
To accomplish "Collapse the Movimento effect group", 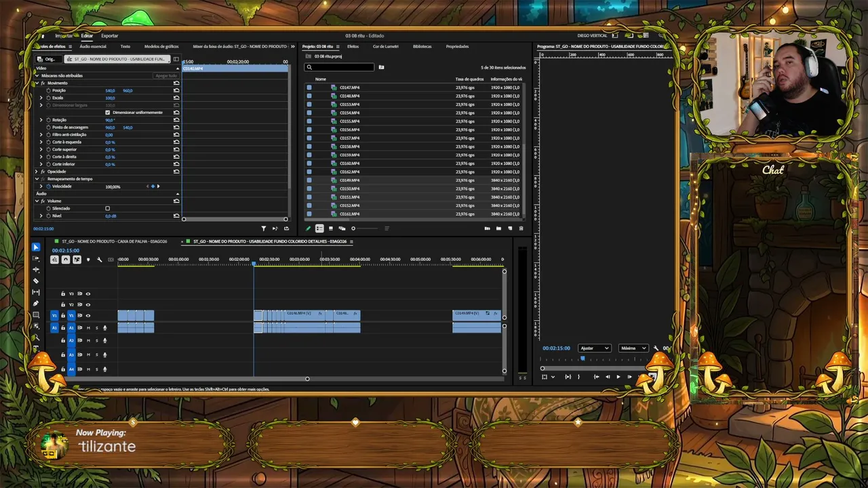I will (x=37, y=83).
